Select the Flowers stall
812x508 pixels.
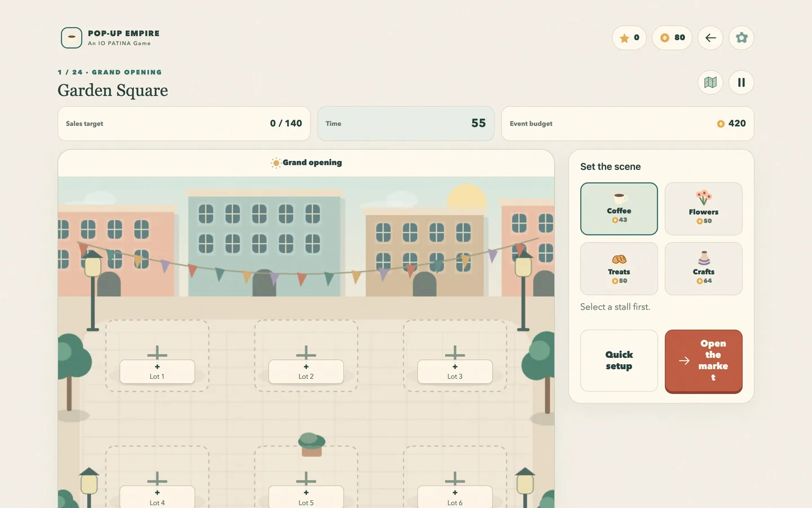[x=704, y=209]
